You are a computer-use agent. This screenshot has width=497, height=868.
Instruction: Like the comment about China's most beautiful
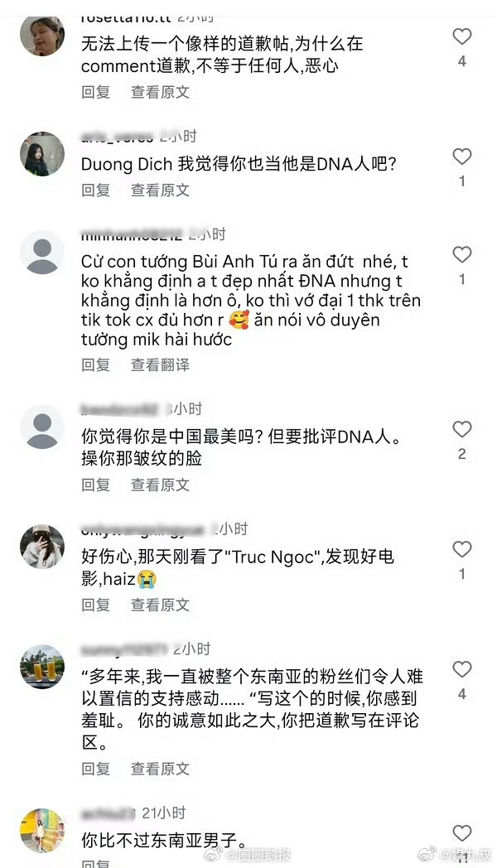[x=461, y=430]
